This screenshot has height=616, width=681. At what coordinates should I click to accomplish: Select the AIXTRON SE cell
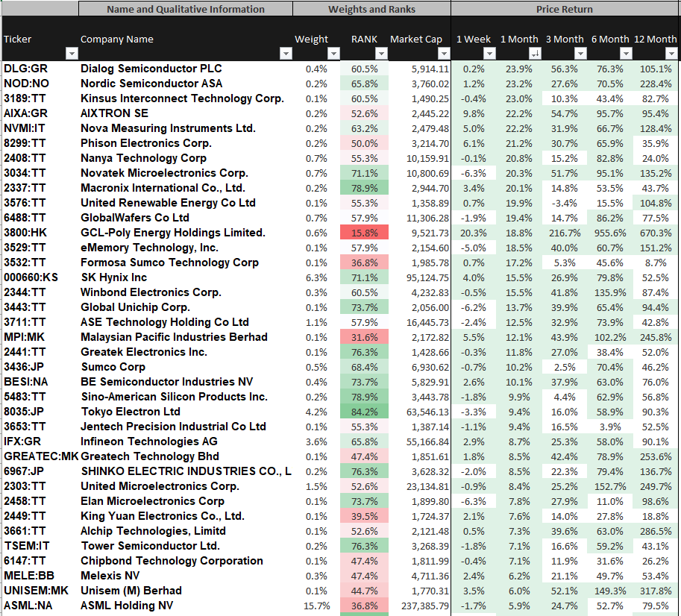(x=186, y=113)
